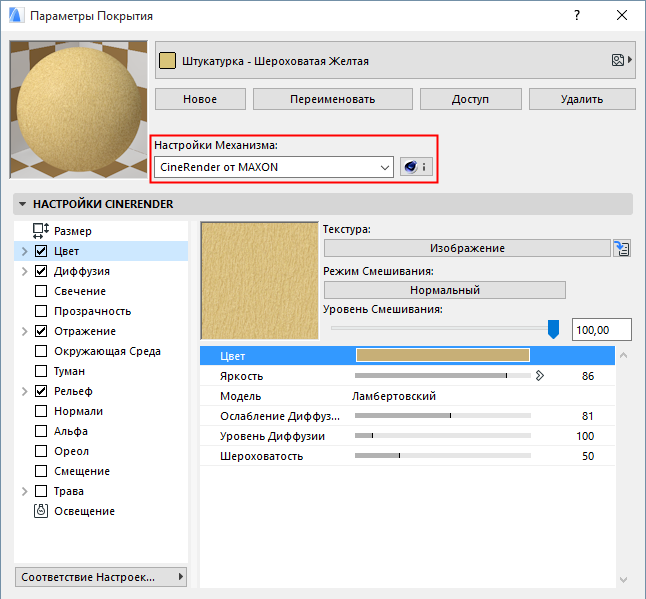Click the Изображение texture button
Viewport: 646px width, 599px height.
pos(467,248)
